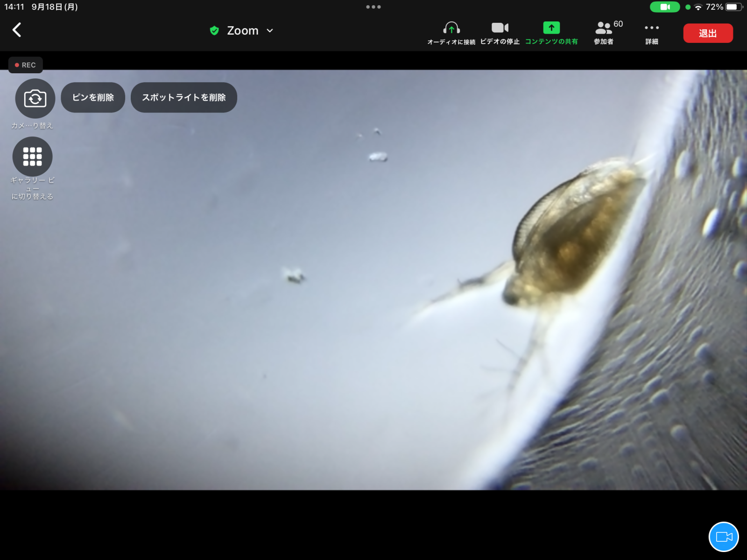Switch camera with the flip camera icon
This screenshot has height=560, width=747.
pyautogui.click(x=35, y=98)
